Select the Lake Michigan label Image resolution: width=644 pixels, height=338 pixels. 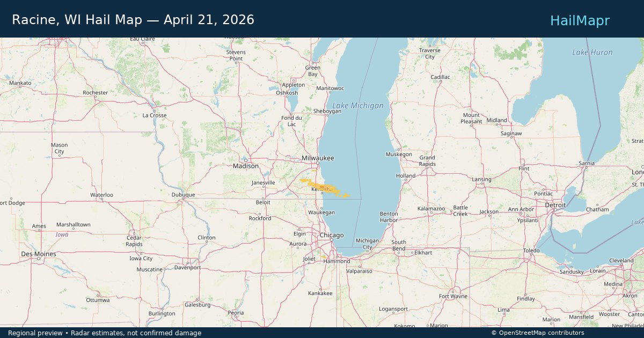coord(358,106)
